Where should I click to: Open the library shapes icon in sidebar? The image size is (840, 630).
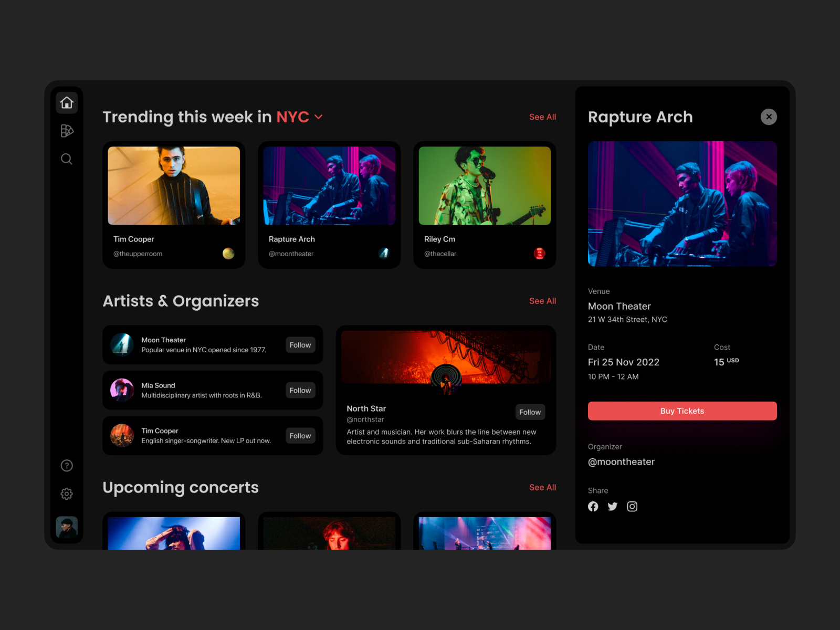click(67, 131)
